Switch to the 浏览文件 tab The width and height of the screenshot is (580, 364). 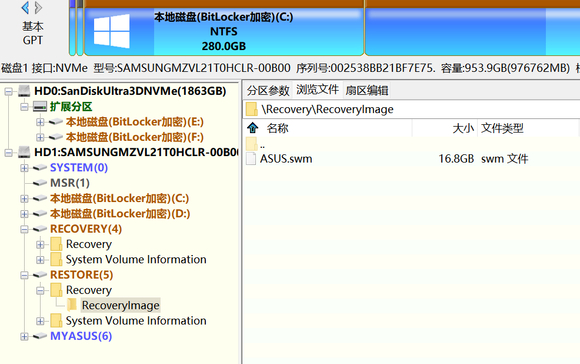[317, 90]
